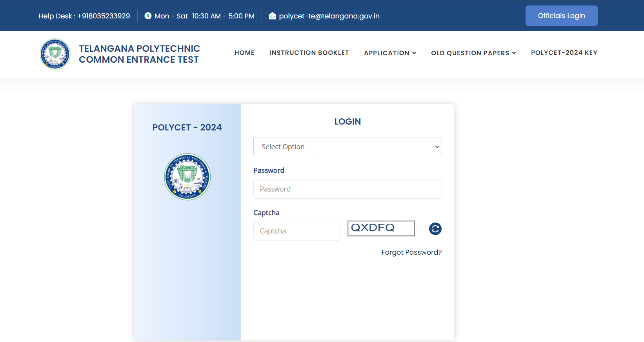Expand the Old Question Papers menu
644x342 pixels.
(x=473, y=53)
